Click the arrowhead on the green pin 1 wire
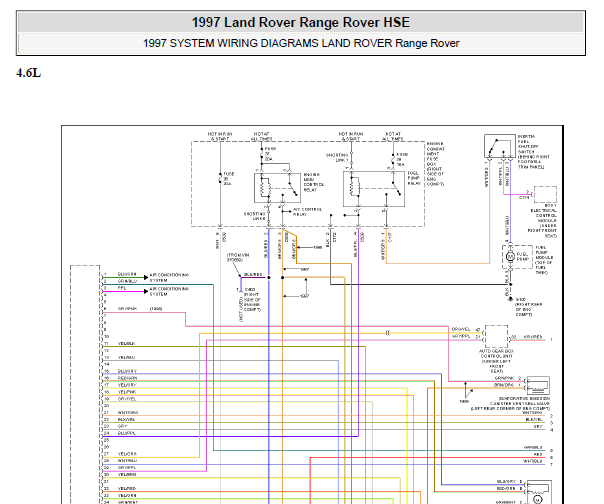The height and width of the screenshot is (504, 604). [146, 277]
